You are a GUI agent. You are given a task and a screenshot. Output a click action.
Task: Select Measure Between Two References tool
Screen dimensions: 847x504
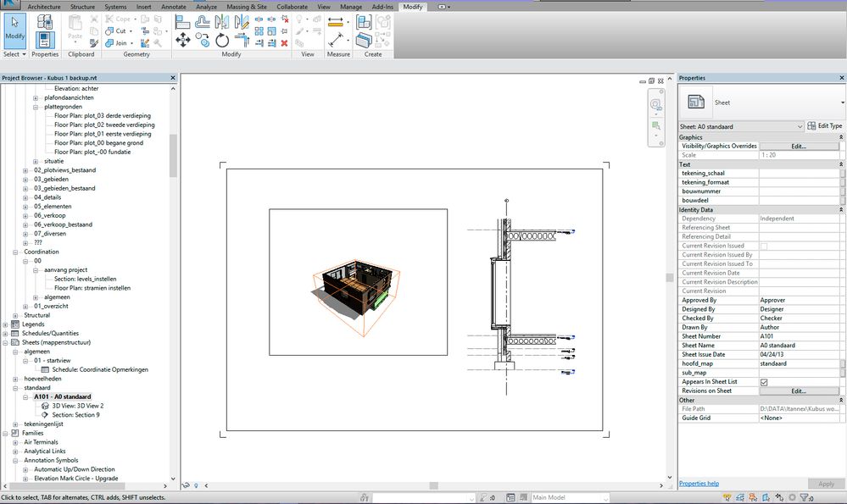[336, 40]
